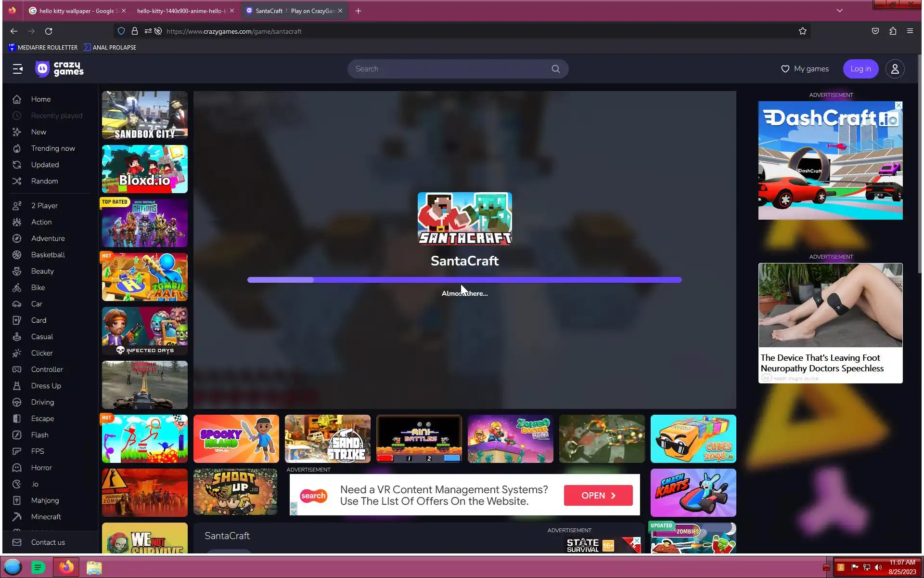The height and width of the screenshot is (578, 924).
Task: Open Firefox extensions puzzle icon
Action: click(x=893, y=31)
